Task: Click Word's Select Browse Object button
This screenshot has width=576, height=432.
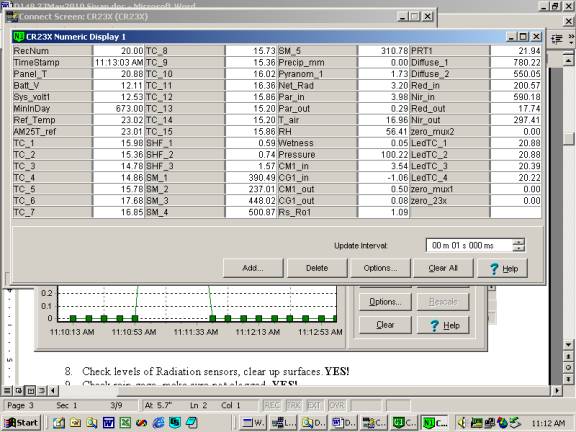Action: 568,368
